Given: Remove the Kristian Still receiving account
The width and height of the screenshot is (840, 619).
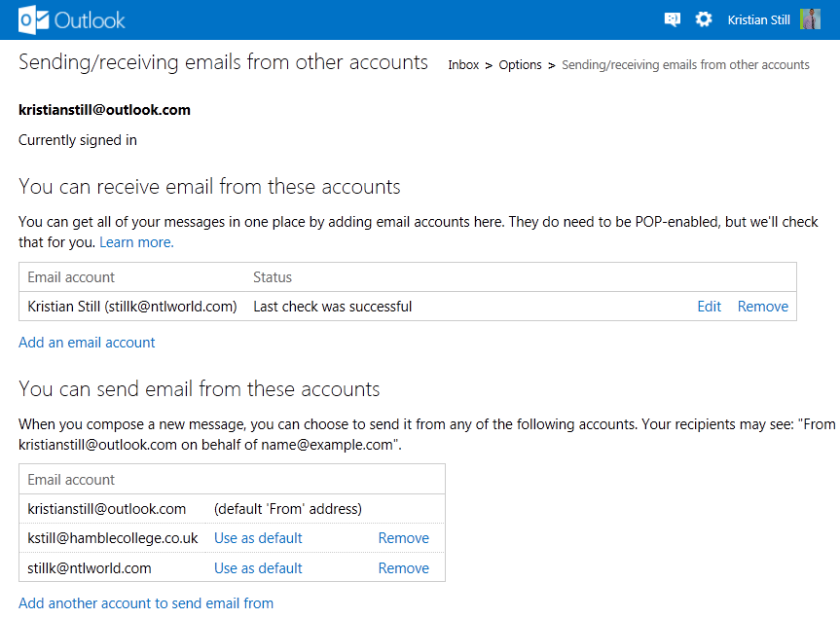Looking at the screenshot, I should tap(763, 307).
